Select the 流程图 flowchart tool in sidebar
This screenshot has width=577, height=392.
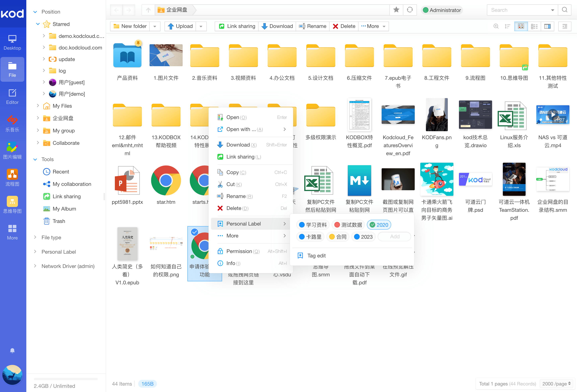pyautogui.click(x=12, y=177)
